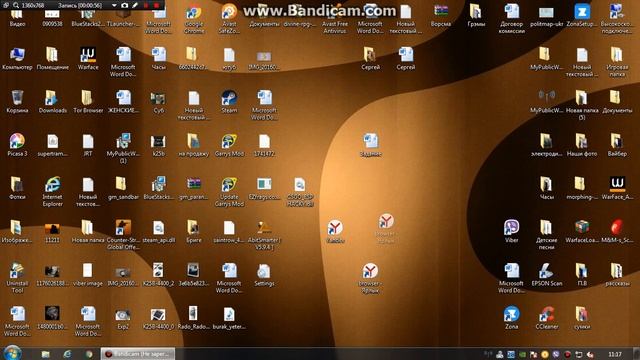The width and height of the screenshot is (640, 360).
Task: Open the на продажу folder
Action: (x=194, y=144)
